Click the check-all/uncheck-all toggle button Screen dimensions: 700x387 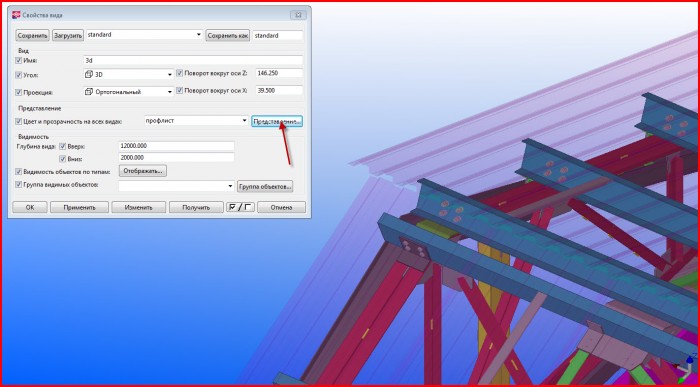240,207
